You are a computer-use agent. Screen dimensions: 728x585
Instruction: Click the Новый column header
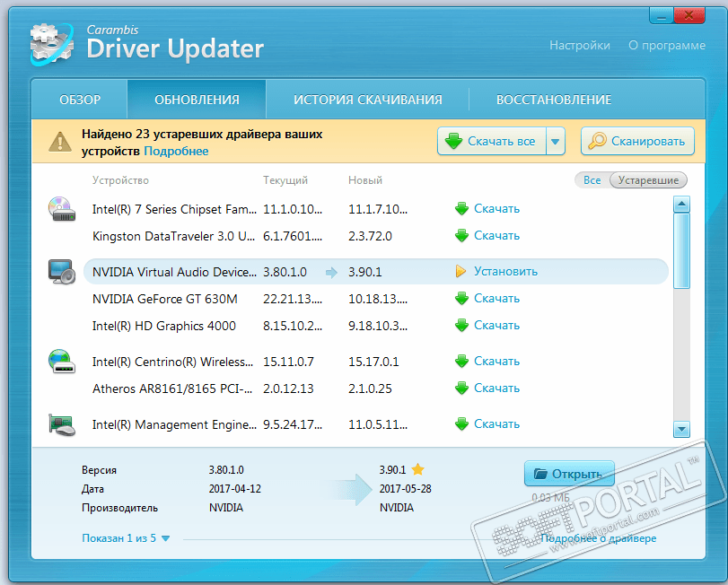click(x=365, y=180)
